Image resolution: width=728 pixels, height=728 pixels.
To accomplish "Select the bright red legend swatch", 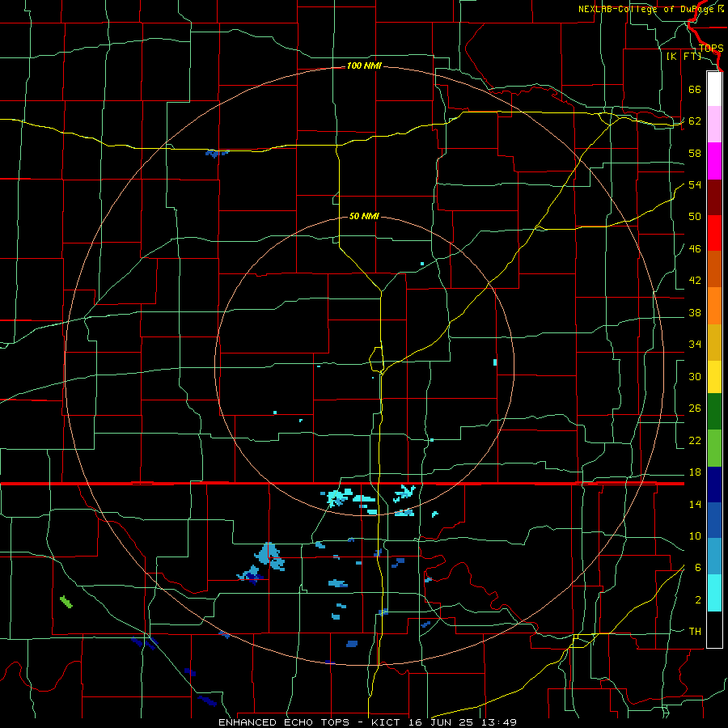I will click(x=714, y=233).
